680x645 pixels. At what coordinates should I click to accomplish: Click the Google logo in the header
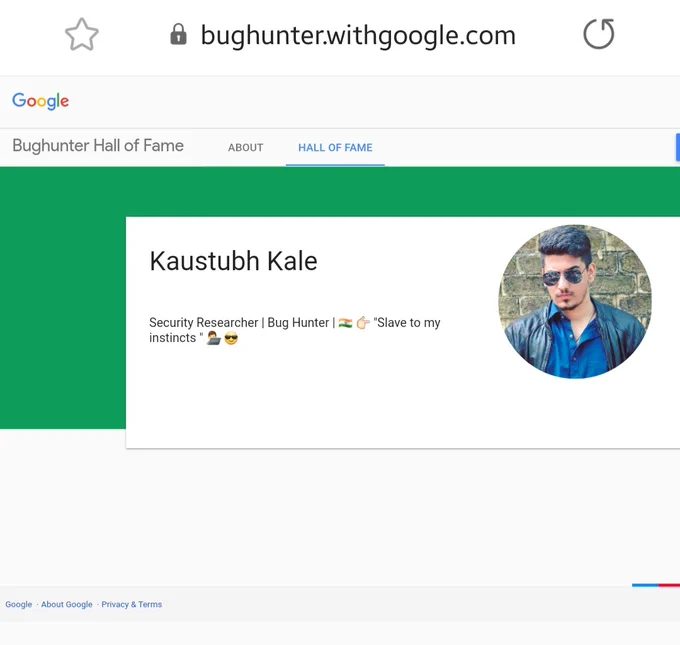tap(40, 101)
